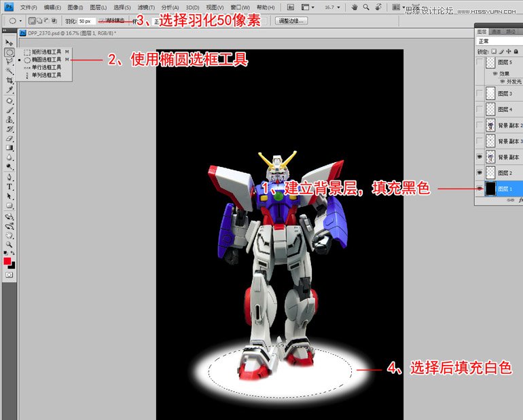Screen dimensions: 523x420
Task: Select the Elliptical Marquee tool in toolbox
Action: [10, 52]
